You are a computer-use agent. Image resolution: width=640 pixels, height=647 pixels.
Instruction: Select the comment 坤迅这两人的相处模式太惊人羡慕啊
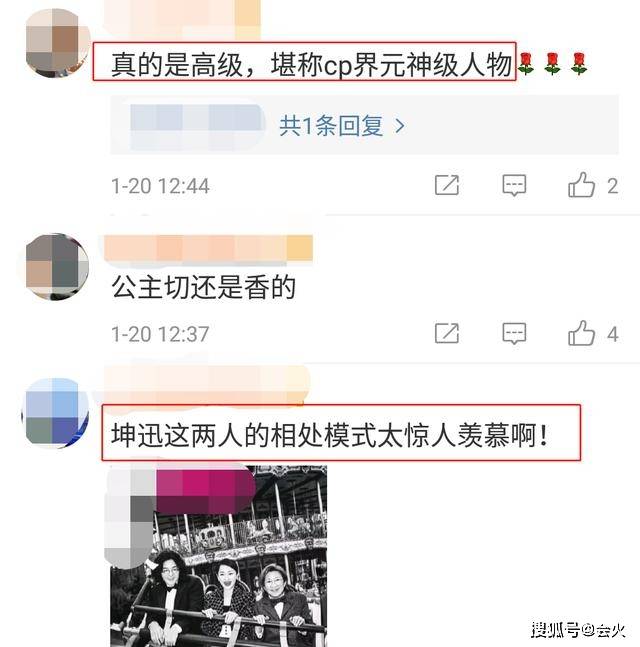click(x=329, y=435)
